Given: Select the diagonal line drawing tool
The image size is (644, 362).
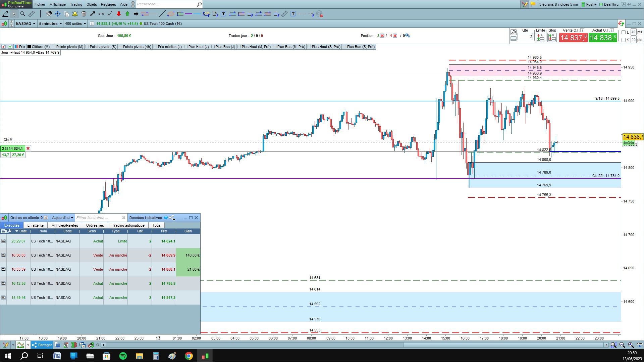Looking at the screenshot, I should pos(162,14).
